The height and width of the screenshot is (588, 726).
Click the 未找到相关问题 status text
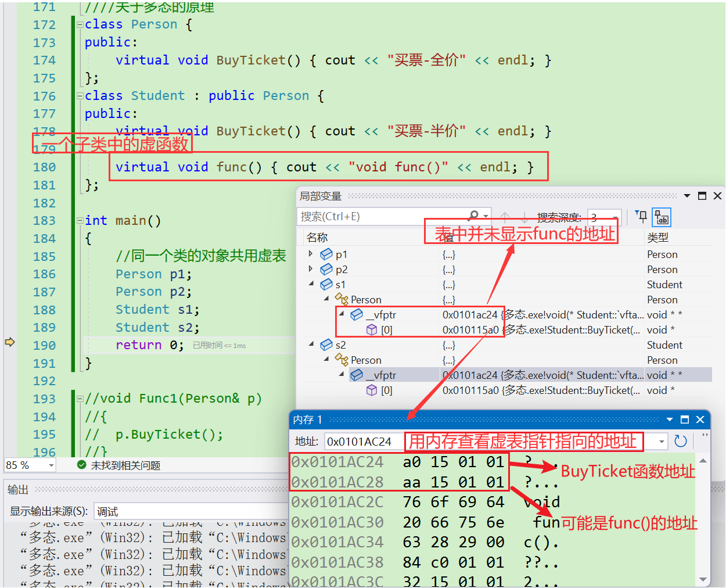click(125, 465)
